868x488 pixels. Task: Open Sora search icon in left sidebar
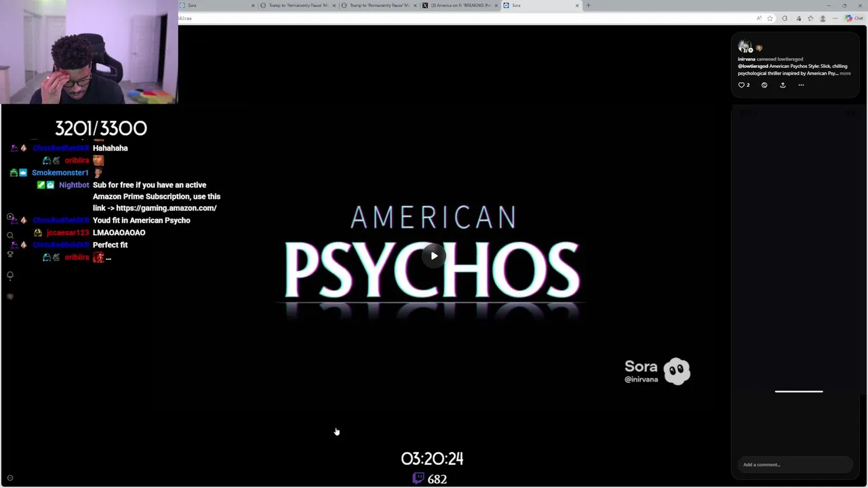pos(10,235)
